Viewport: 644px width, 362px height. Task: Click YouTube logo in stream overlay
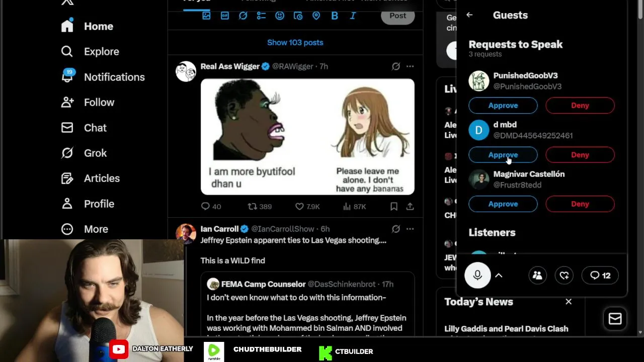click(119, 349)
